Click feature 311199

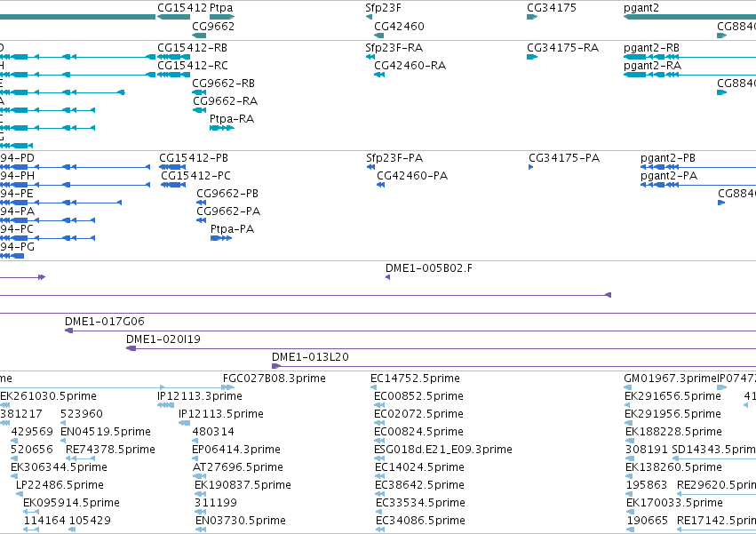[x=216, y=503]
